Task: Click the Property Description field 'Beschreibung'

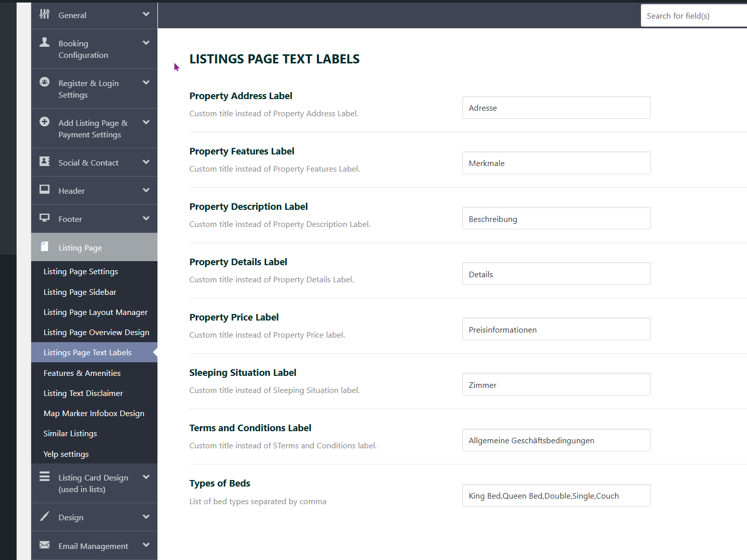Action: (x=556, y=218)
